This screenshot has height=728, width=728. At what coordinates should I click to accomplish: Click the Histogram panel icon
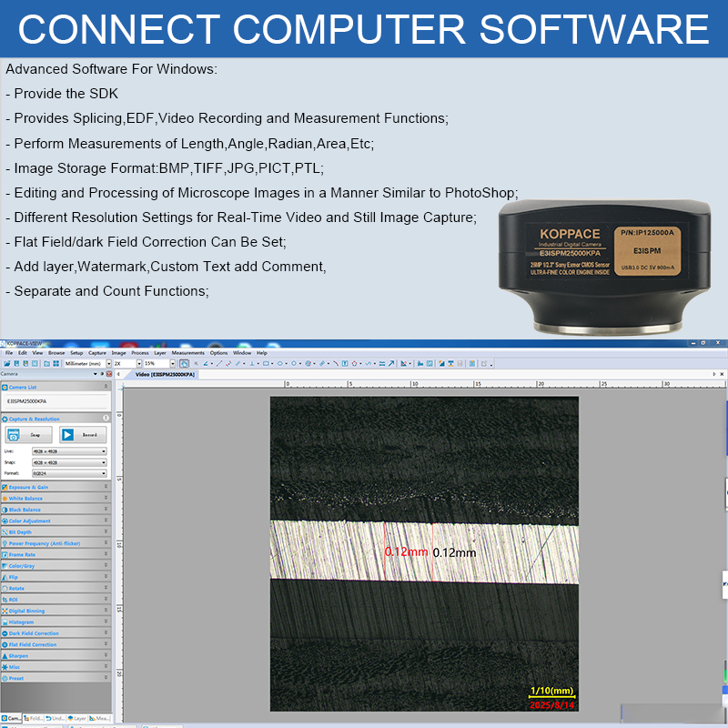(x=5, y=622)
